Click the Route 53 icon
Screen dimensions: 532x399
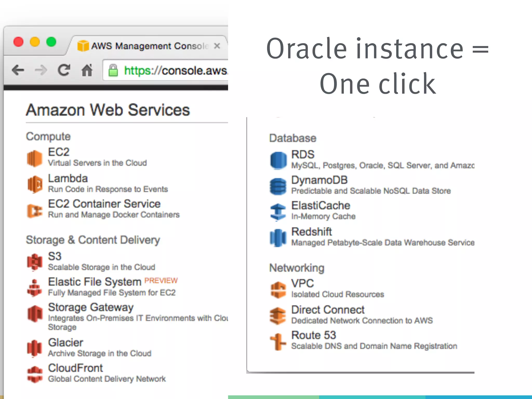point(278,342)
